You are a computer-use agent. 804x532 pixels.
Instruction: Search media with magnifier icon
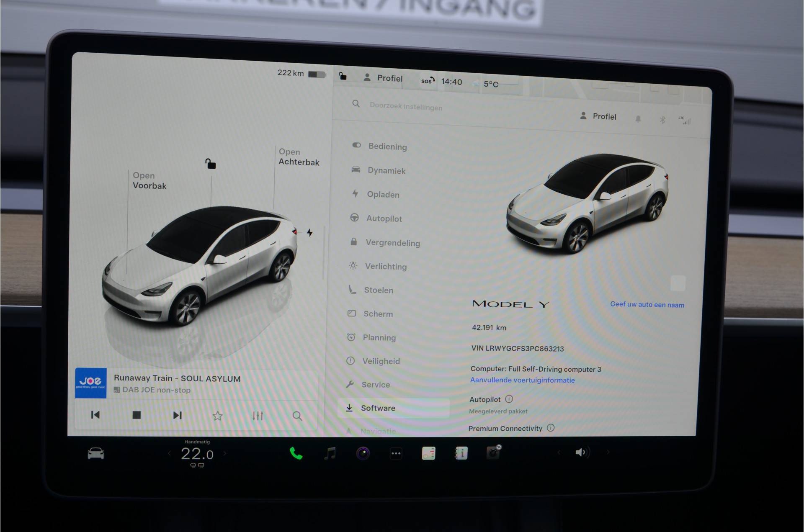point(297,416)
